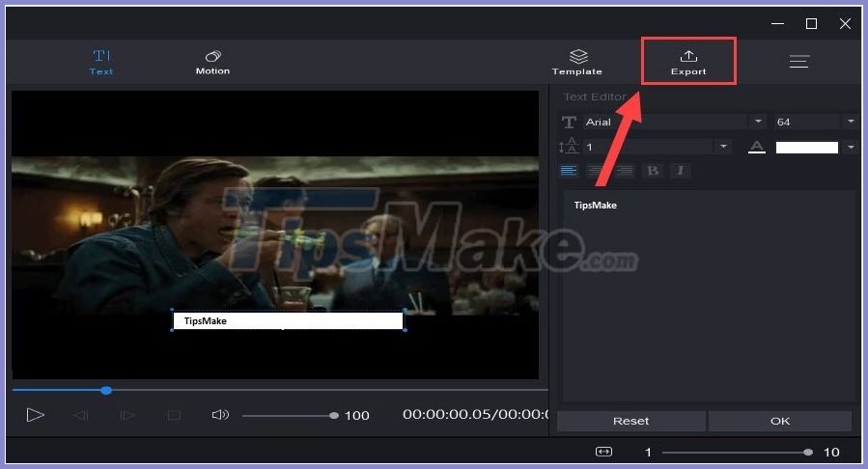
Task: Click the video progress seek handle
Action: [x=106, y=391]
